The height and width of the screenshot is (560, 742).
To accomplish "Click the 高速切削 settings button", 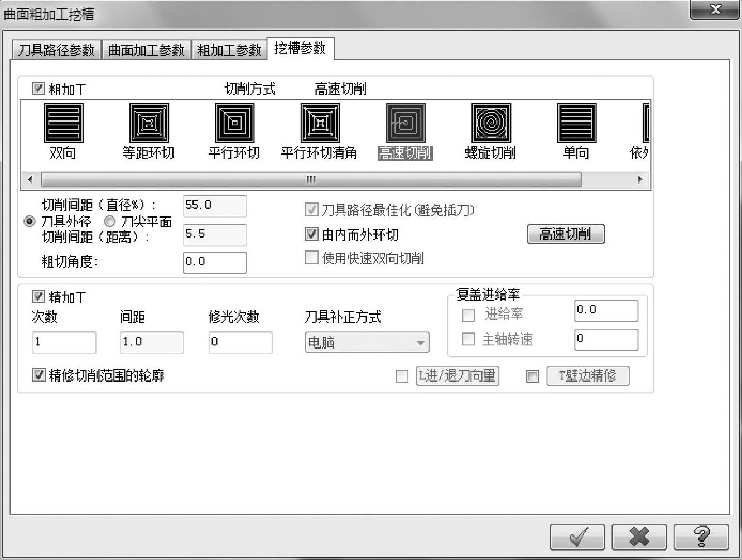I will click(566, 234).
